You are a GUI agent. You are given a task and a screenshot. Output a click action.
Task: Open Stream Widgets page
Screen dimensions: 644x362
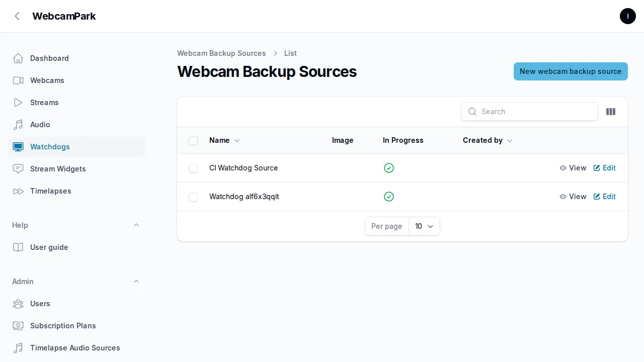(76, 169)
